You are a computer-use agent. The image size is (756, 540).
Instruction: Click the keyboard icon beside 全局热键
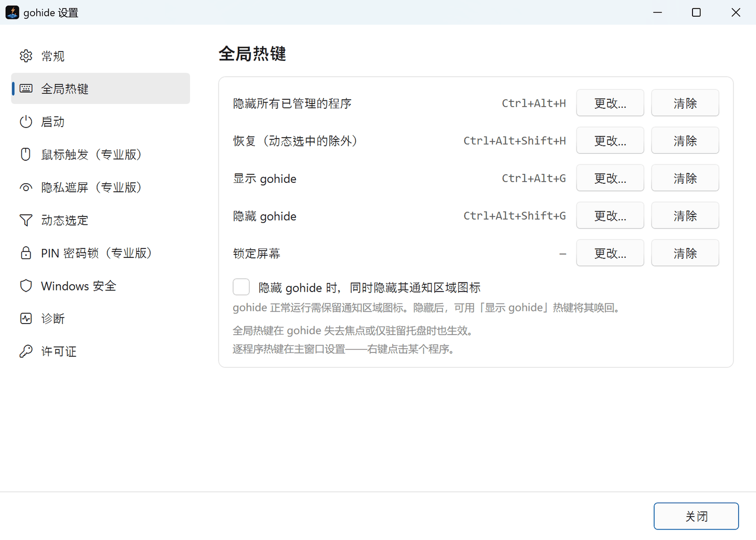point(26,88)
